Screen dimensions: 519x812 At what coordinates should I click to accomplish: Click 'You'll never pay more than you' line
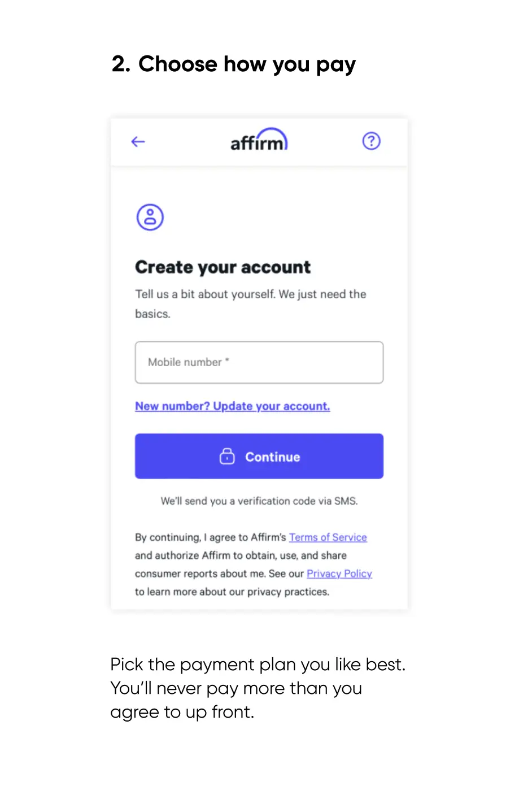[236, 688]
